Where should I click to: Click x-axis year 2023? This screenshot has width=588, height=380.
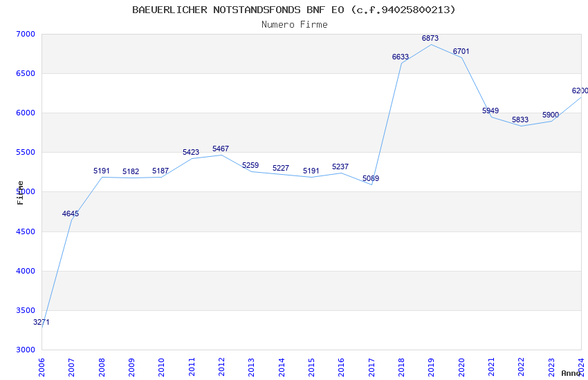pyautogui.click(x=551, y=368)
